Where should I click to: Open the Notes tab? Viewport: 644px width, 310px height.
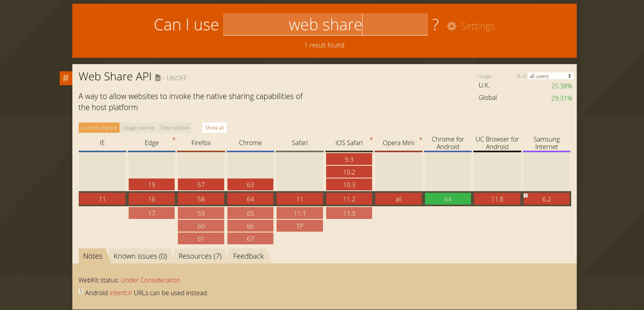pyautogui.click(x=93, y=256)
